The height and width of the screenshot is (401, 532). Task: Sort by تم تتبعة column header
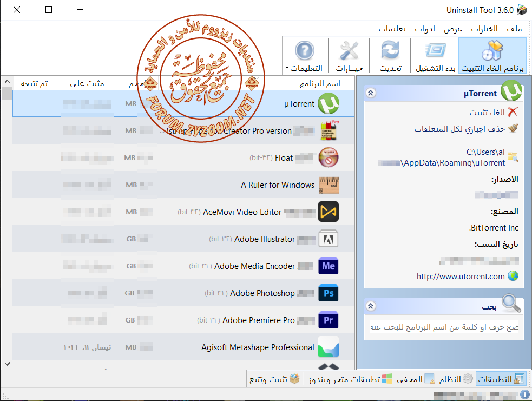(x=34, y=83)
